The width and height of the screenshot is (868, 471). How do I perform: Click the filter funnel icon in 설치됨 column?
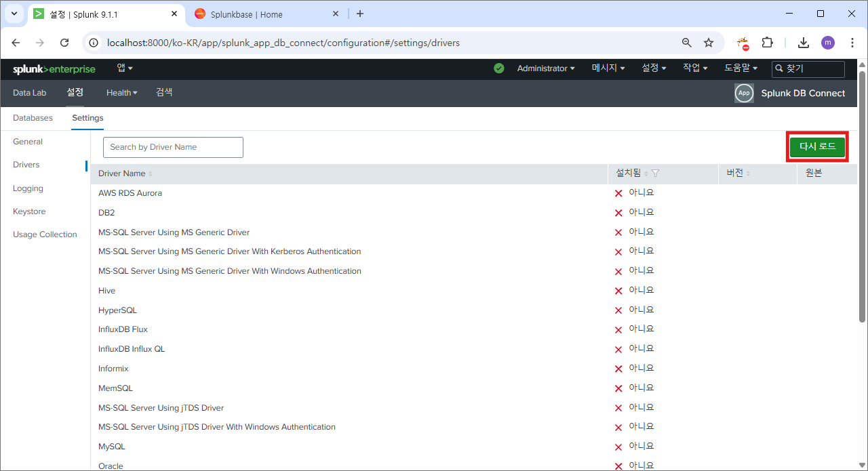tap(655, 173)
